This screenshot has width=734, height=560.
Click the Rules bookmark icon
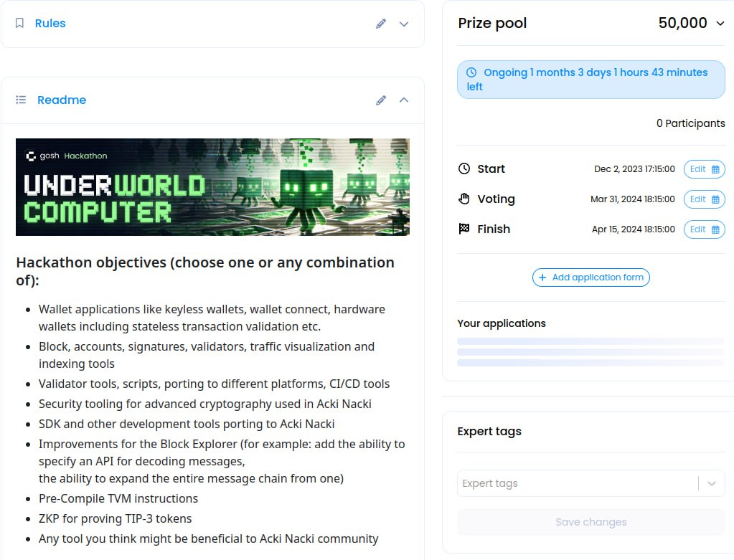[x=19, y=24]
